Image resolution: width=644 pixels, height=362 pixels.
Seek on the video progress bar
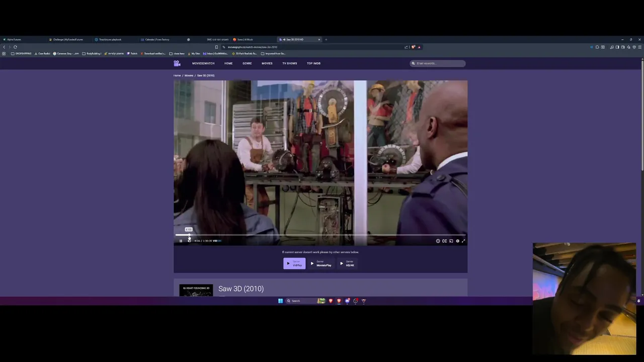(x=320, y=235)
